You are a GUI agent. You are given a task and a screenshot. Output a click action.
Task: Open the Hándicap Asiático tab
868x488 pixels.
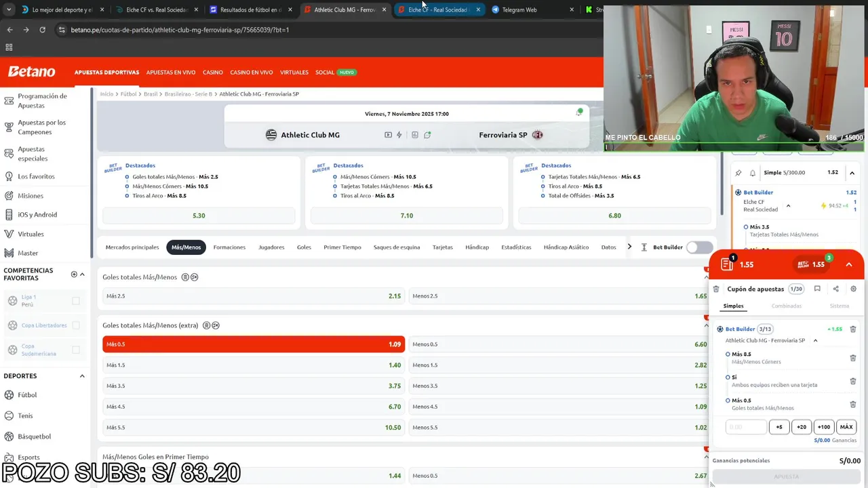(x=566, y=247)
